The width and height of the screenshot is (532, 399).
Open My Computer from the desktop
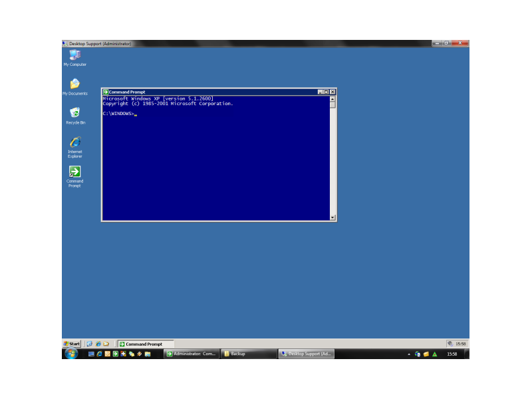coord(74,55)
